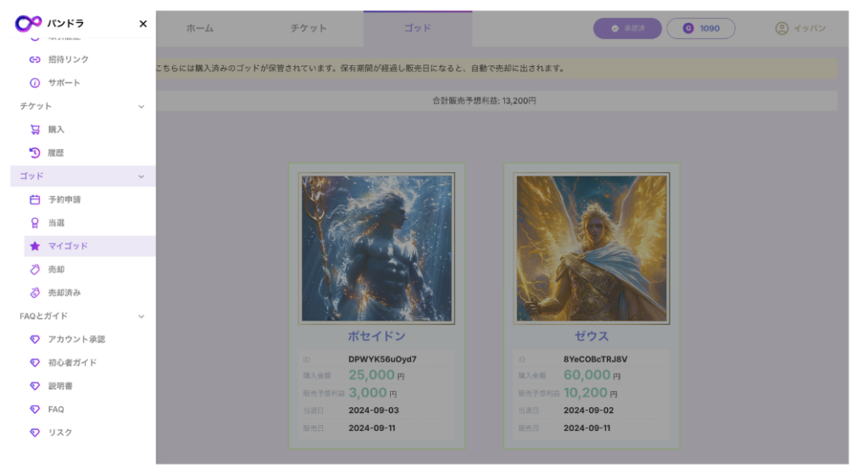Viewport: 868px width, 475px height.
Task: Click the checkmark icon in 承認済 badge
Action: [x=615, y=28]
